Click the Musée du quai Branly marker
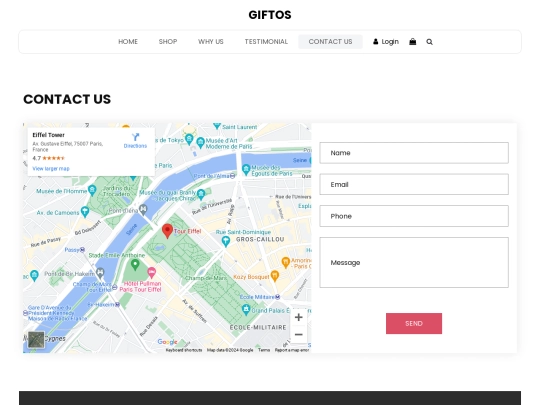 click(201, 194)
